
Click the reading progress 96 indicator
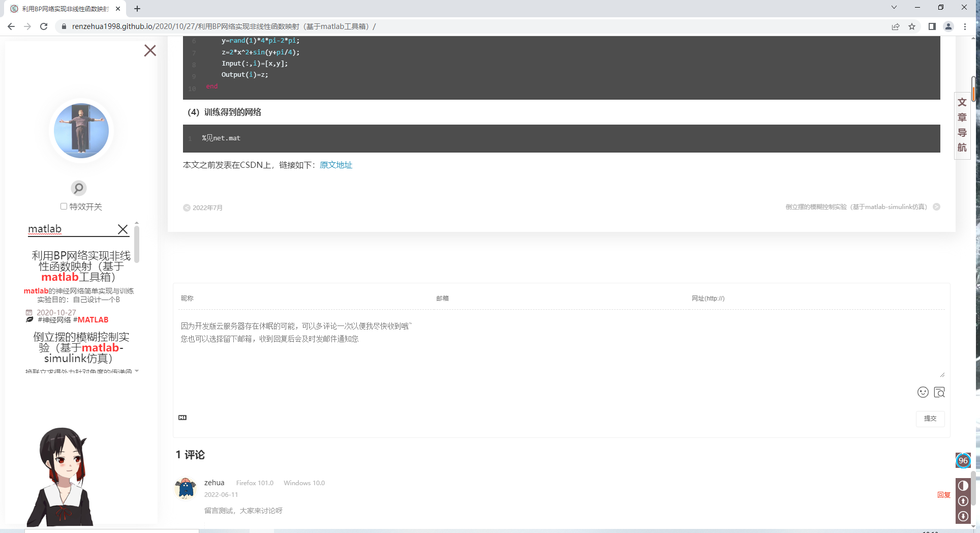click(x=963, y=461)
